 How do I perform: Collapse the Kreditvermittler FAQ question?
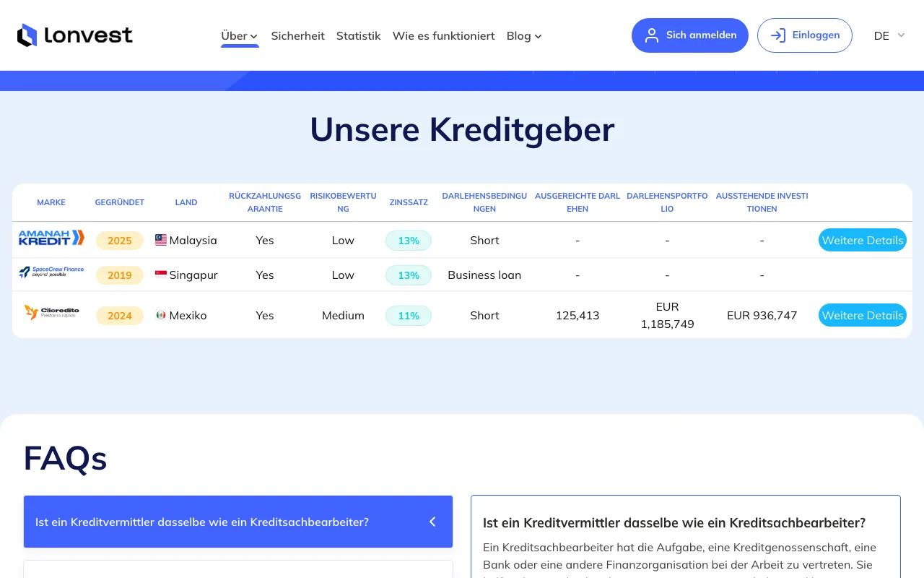(238, 522)
